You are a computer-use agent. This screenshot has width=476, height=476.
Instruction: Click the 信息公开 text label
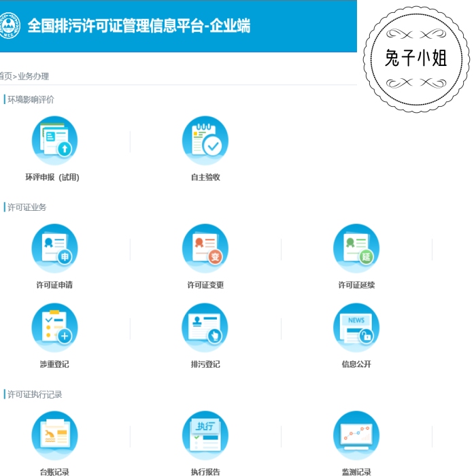[x=356, y=364]
